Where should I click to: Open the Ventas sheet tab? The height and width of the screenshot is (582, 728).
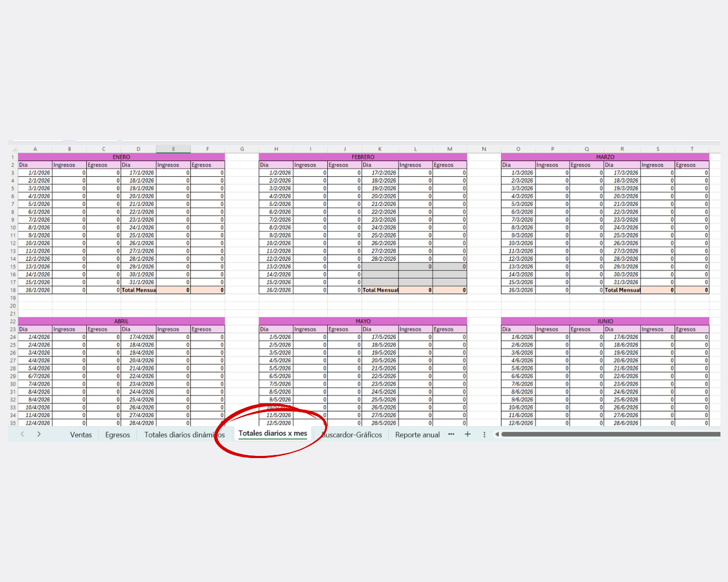pos(81,435)
